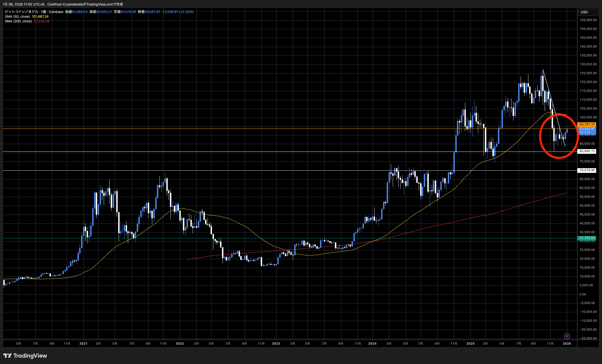Click the orange 93,787.25 price label

587,124
